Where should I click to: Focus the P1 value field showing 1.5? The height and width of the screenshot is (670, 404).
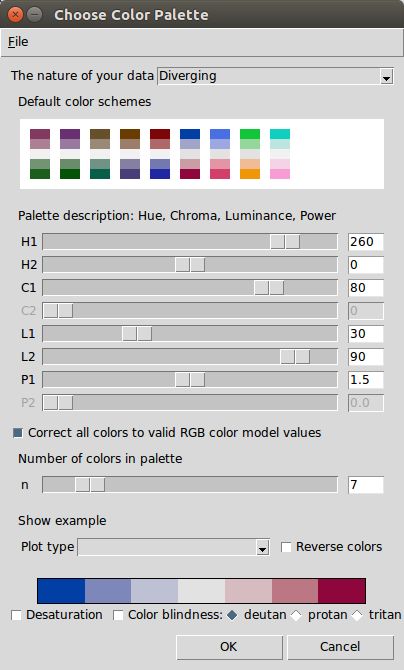(366, 380)
